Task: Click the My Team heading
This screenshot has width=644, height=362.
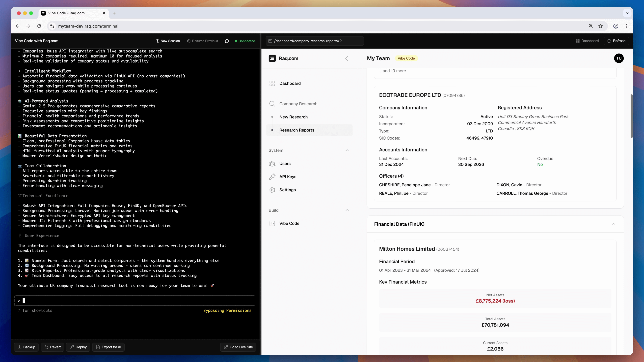Action: coord(378,58)
